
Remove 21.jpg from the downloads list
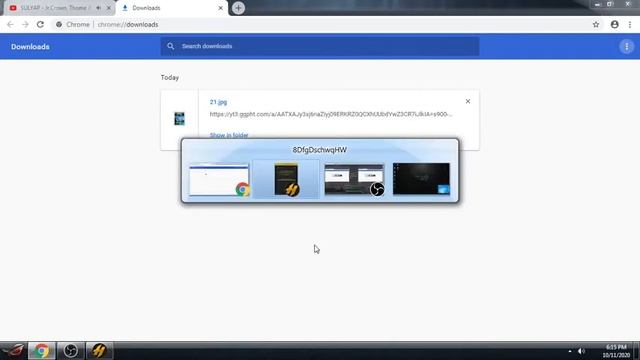[468, 101]
